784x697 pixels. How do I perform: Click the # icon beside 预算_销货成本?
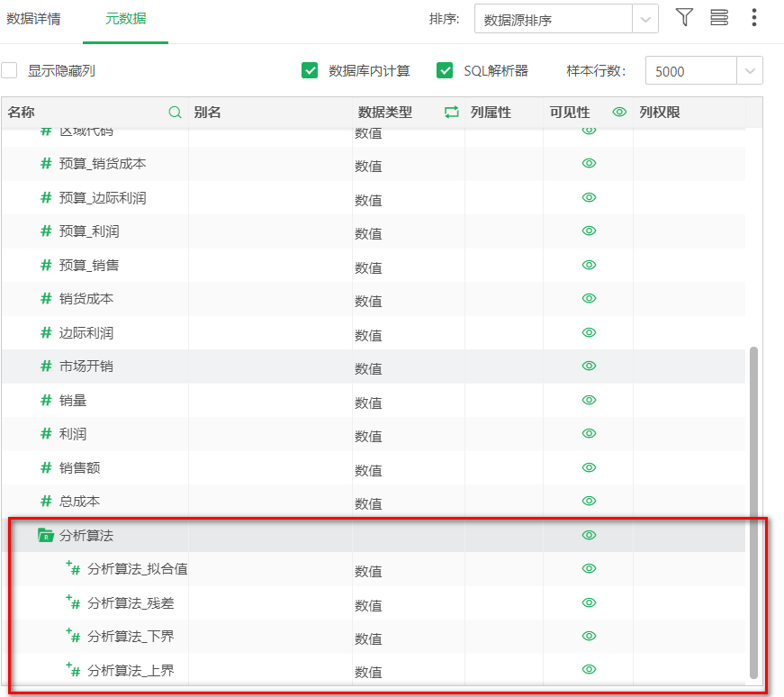(46, 164)
